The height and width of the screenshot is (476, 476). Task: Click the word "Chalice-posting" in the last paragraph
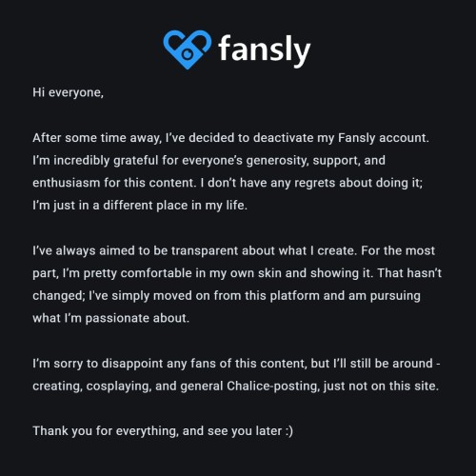[x=273, y=387]
